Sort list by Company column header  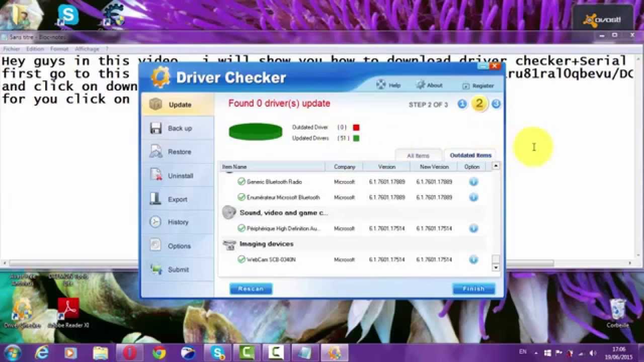click(x=345, y=167)
